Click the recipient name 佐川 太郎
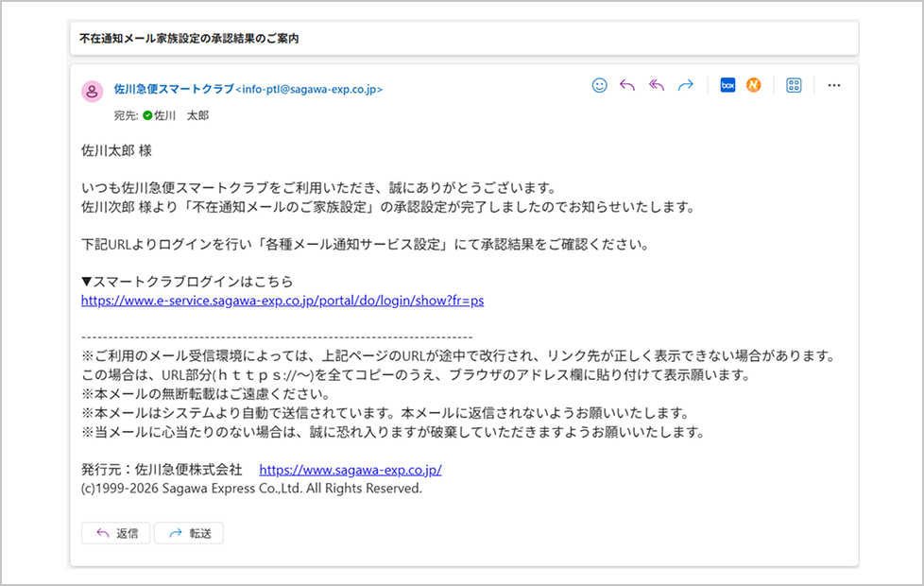The height and width of the screenshot is (586, 924). 181,115
